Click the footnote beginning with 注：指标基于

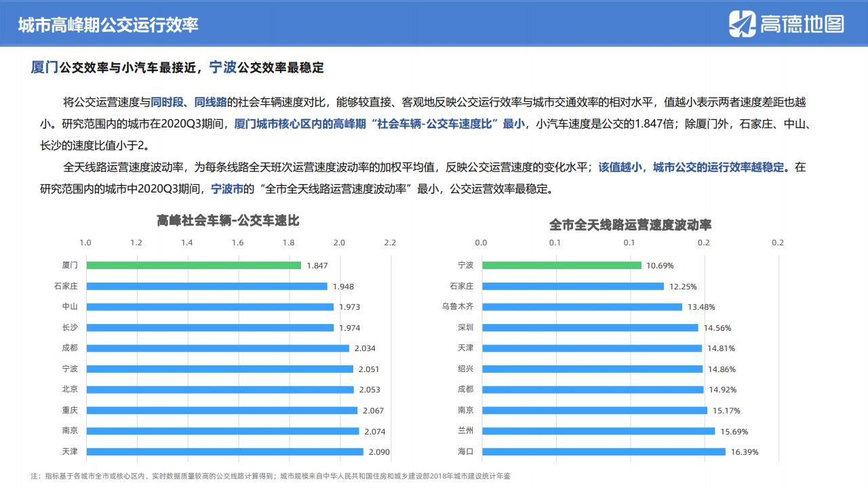coord(271,476)
